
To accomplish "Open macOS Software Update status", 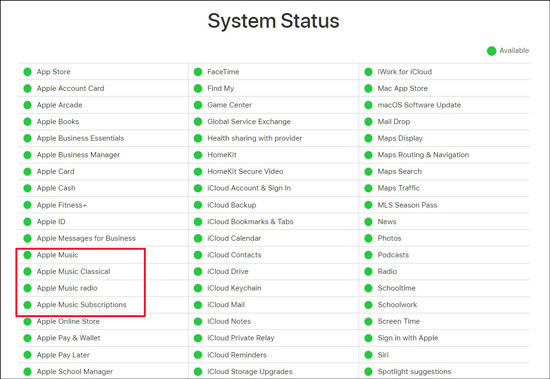I will pyautogui.click(x=444, y=105).
